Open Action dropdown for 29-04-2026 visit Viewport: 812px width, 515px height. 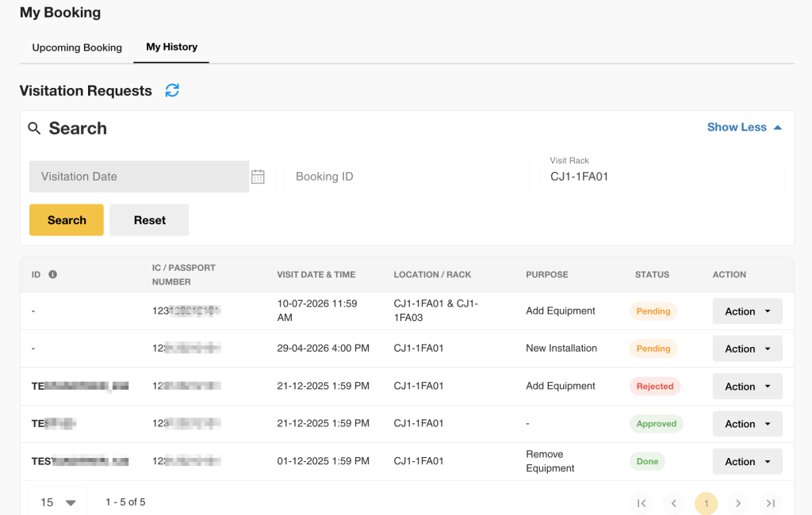pos(747,349)
